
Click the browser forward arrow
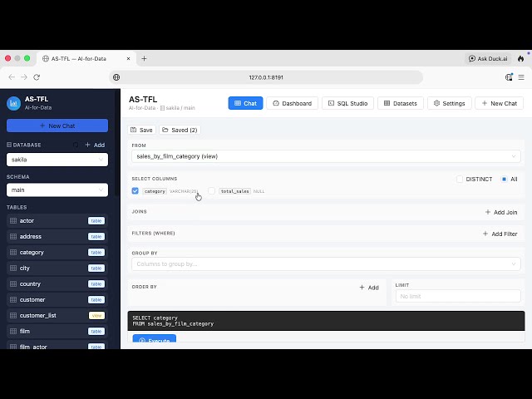click(24, 77)
